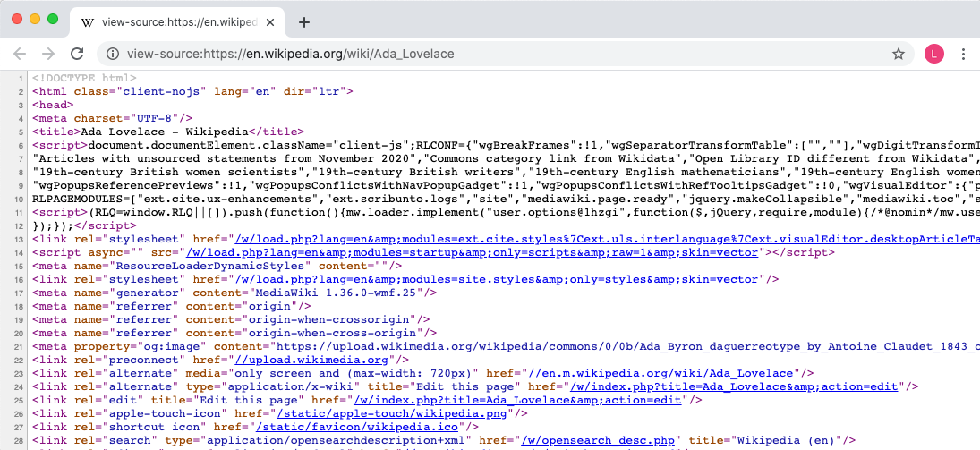Click the Wikipedia favicon on the tab
Image resolution: width=980 pixels, height=450 pixels.
tap(88, 22)
